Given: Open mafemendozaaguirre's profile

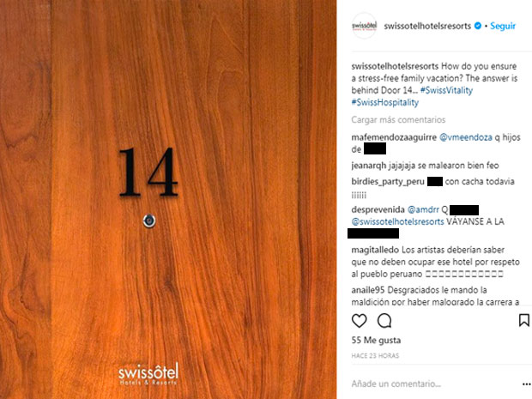Looking at the screenshot, I should coord(394,137).
